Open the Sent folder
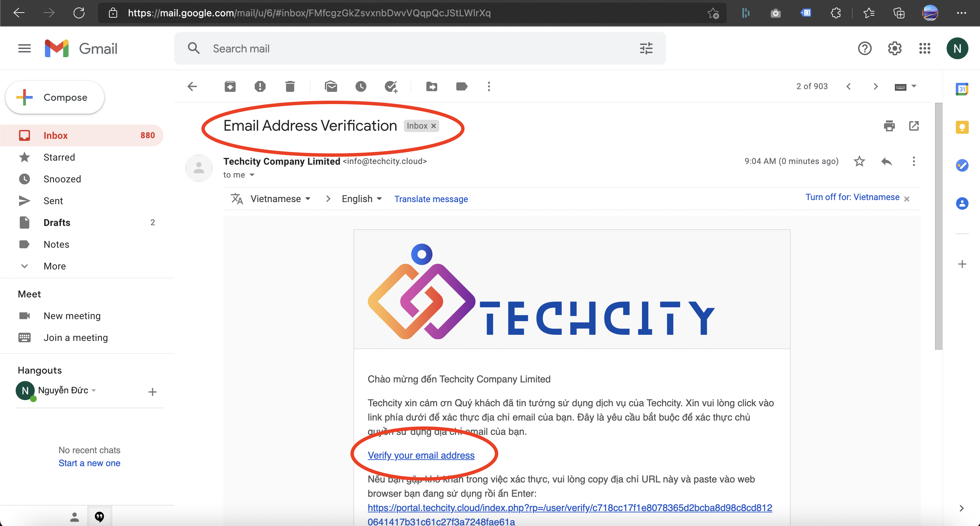 click(81, 201)
